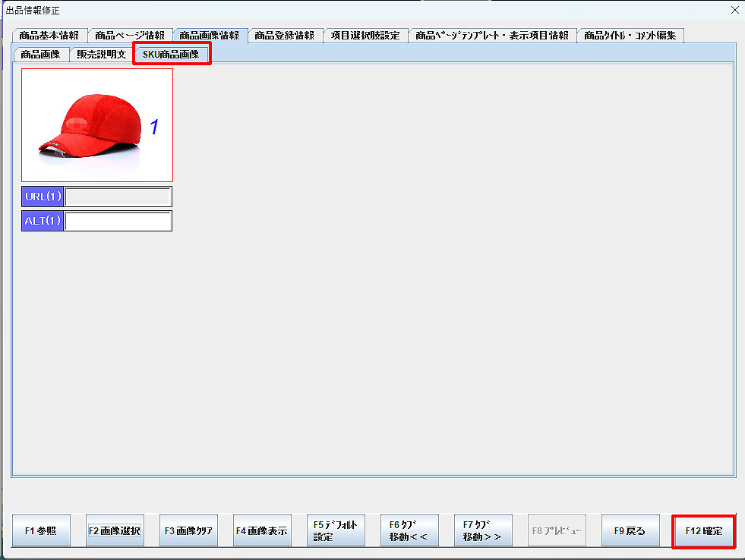Go to 項目選択肢設定 tab
The height and width of the screenshot is (560, 745).
click(x=365, y=36)
